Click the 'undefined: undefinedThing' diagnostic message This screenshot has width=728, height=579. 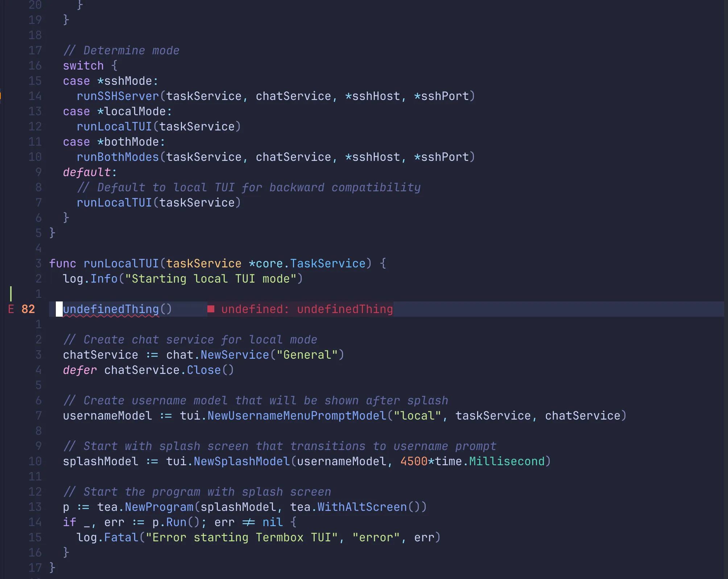[x=307, y=309]
